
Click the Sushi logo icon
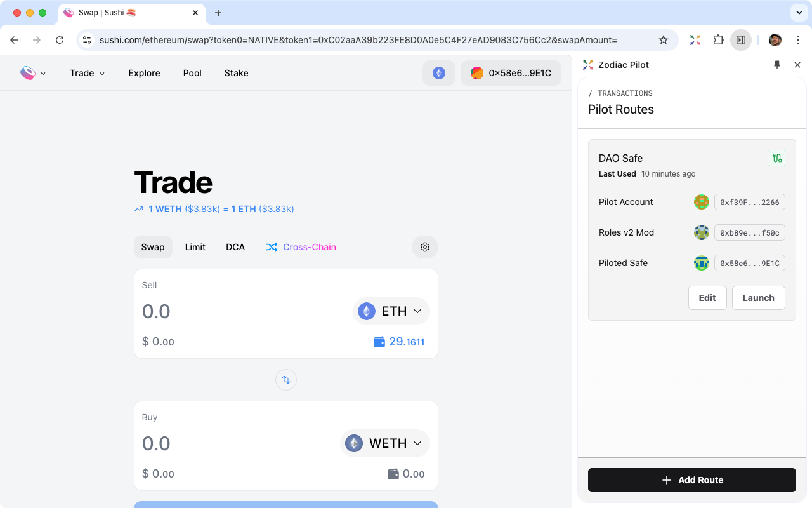click(x=28, y=73)
